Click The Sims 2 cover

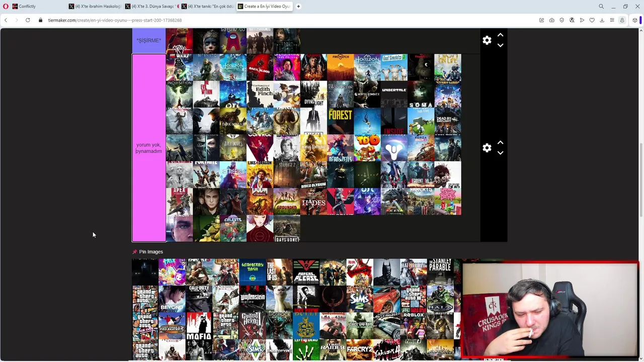click(360, 299)
